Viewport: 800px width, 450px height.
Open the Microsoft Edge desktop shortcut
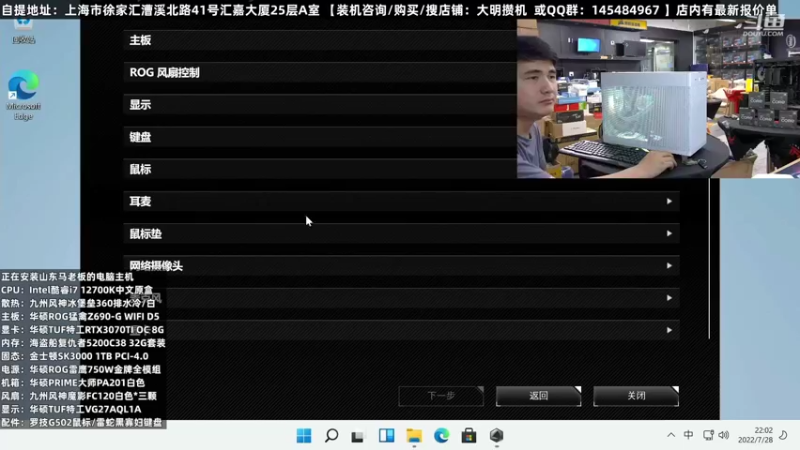pyautogui.click(x=23, y=96)
